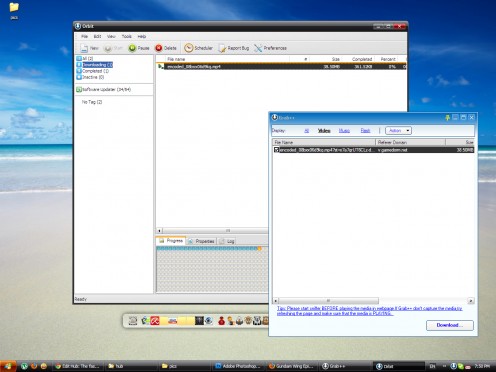Click the File Name column header in Grab++
Screen dimensions: 496x372
click(x=324, y=142)
